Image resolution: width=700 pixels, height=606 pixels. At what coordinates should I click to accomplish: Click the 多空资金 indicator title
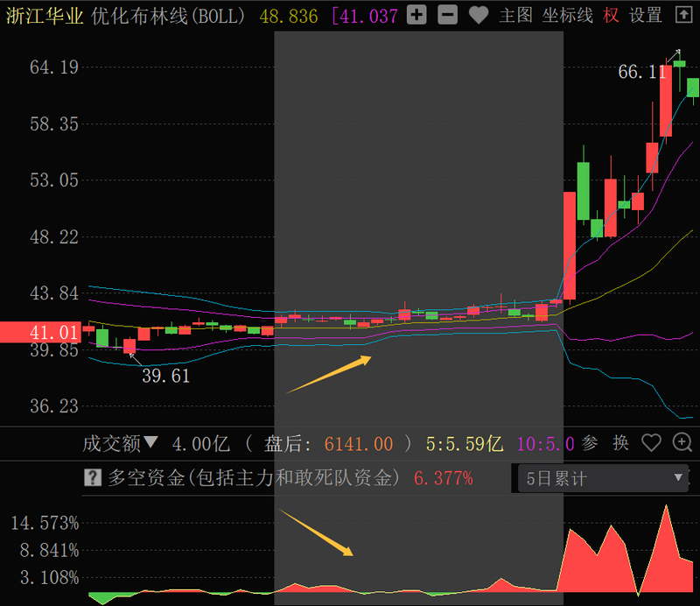[x=254, y=478]
